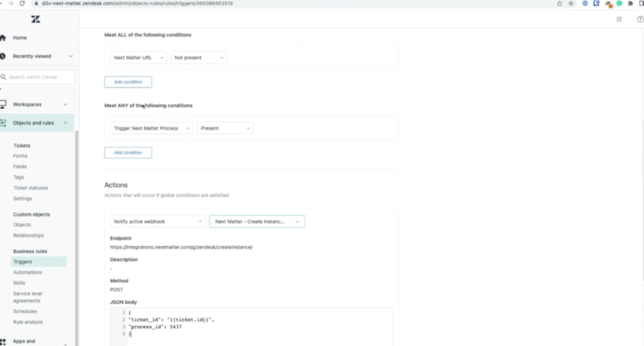Change the "Present" condition dropdown
The image size is (644, 346).
click(x=225, y=128)
